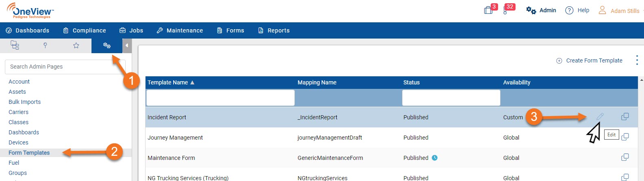Select Form Templates in the sidebar
Image resolution: width=644 pixels, height=181 pixels.
tap(29, 153)
